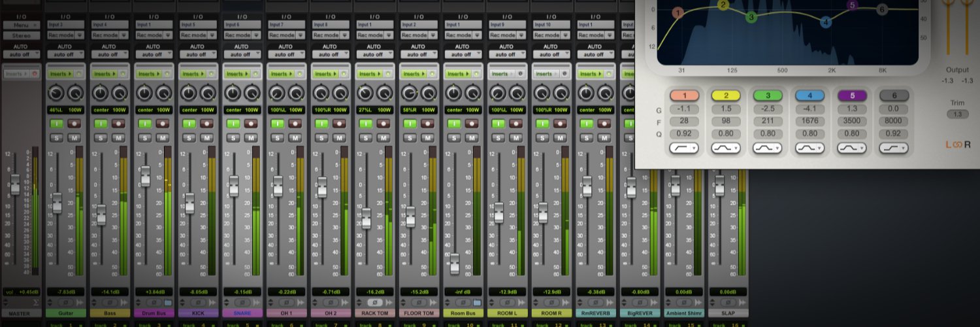The height and width of the screenshot is (327, 980).
Task: Mute the KICK track
Action: tap(207, 137)
